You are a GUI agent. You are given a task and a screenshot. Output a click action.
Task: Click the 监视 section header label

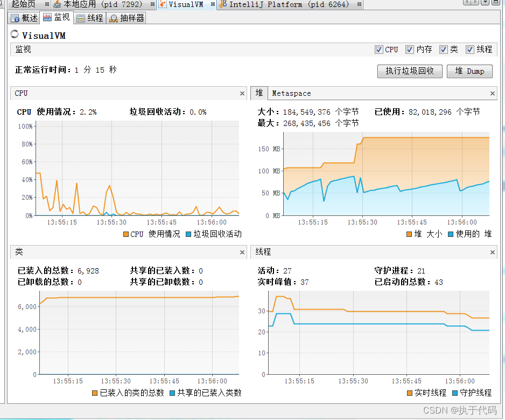[23, 50]
